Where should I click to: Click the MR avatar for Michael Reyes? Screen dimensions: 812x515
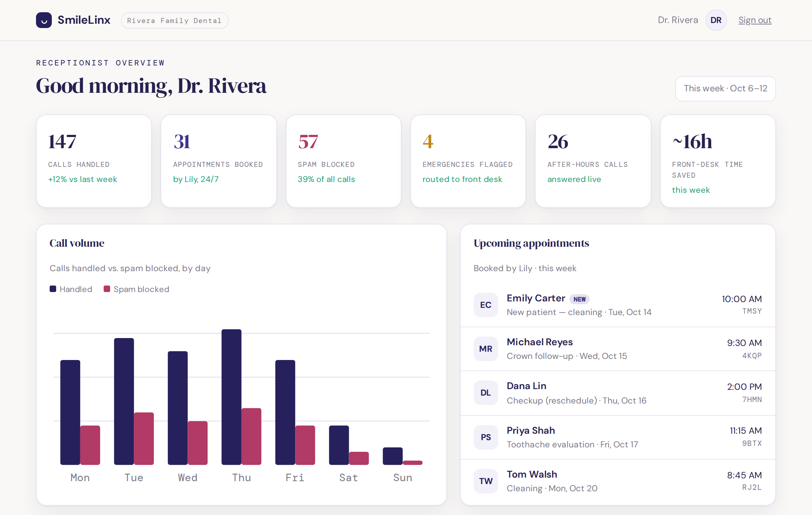click(x=486, y=349)
